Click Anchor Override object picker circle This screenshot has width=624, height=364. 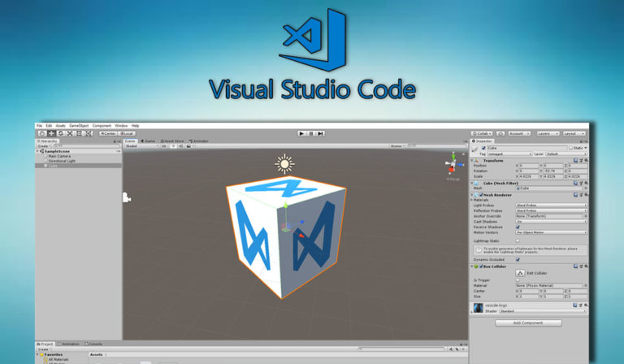[x=586, y=216]
